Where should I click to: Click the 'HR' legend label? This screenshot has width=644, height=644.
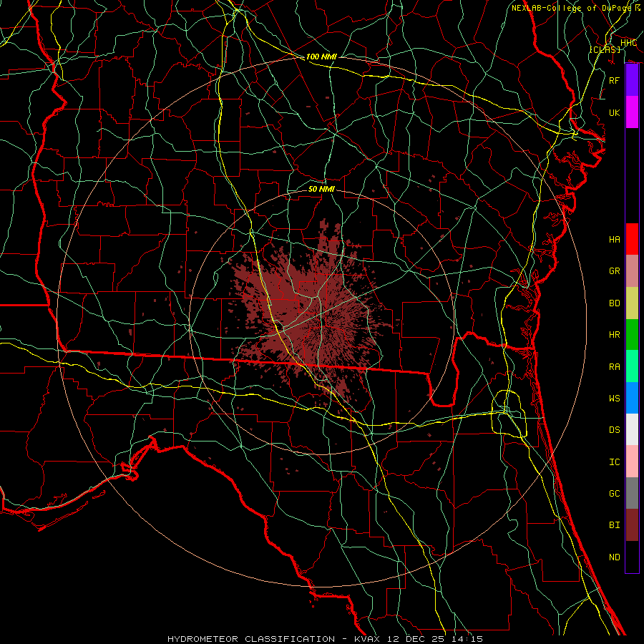[x=614, y=335]
